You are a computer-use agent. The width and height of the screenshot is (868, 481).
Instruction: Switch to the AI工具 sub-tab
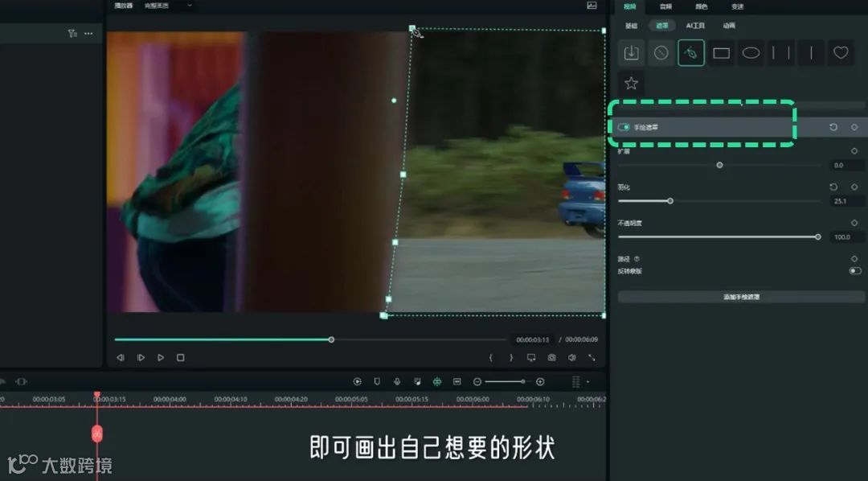(x=695, y=25)
